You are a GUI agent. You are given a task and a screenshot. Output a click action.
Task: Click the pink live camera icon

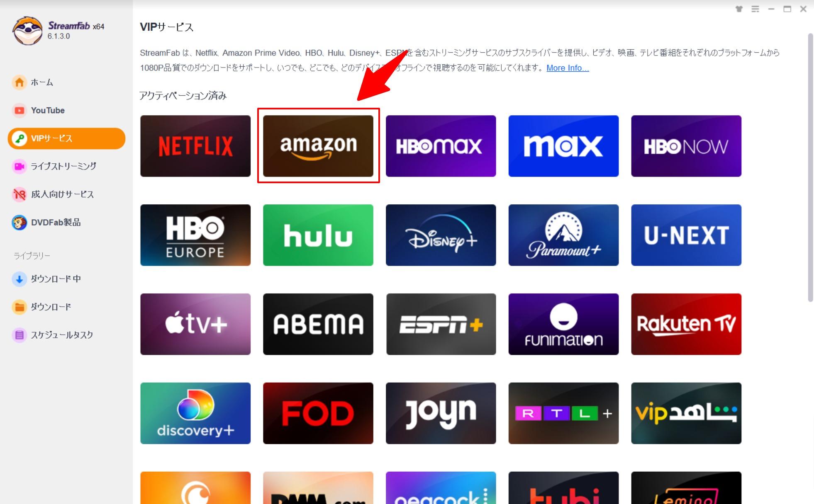tap(19, 166)
